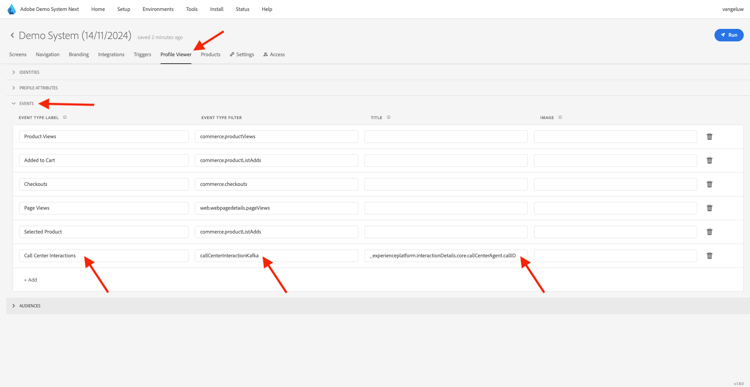Switch to the Integrations tab
The height and width of the screenshot is (387, 750).
tap(111, 55)
